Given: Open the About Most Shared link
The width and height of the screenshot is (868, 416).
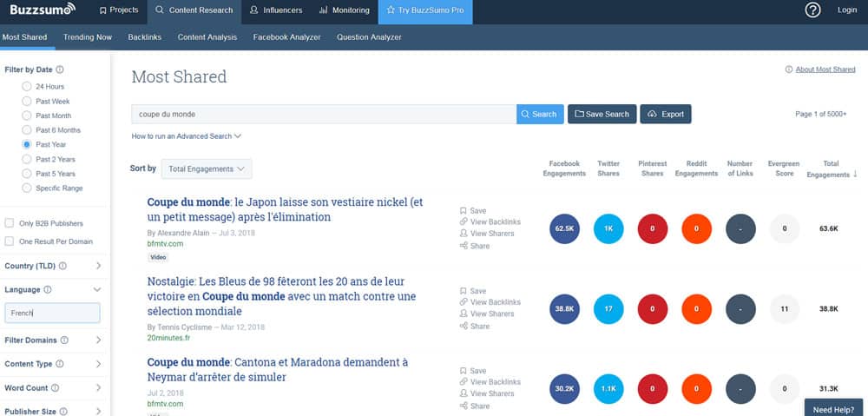Looking at the screenshot, I should pyautogui.click(x=825, y=69).
